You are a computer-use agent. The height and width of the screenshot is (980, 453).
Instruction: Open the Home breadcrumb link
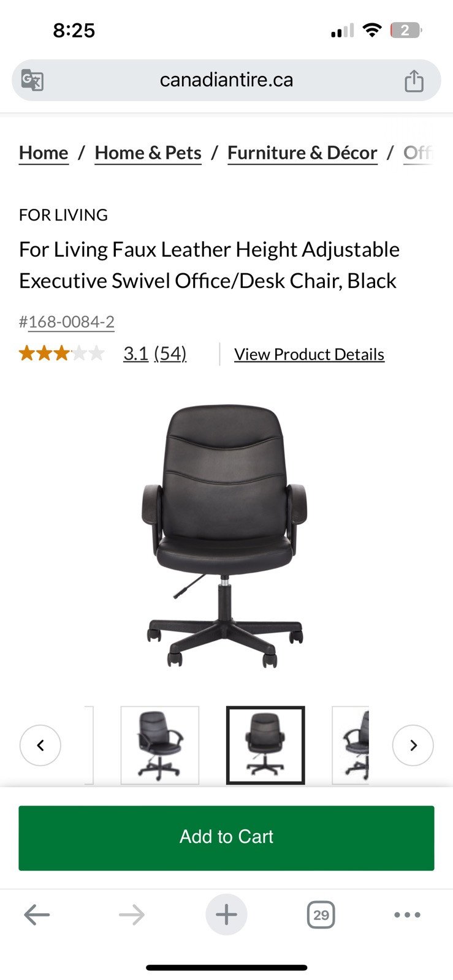(44, 153)
